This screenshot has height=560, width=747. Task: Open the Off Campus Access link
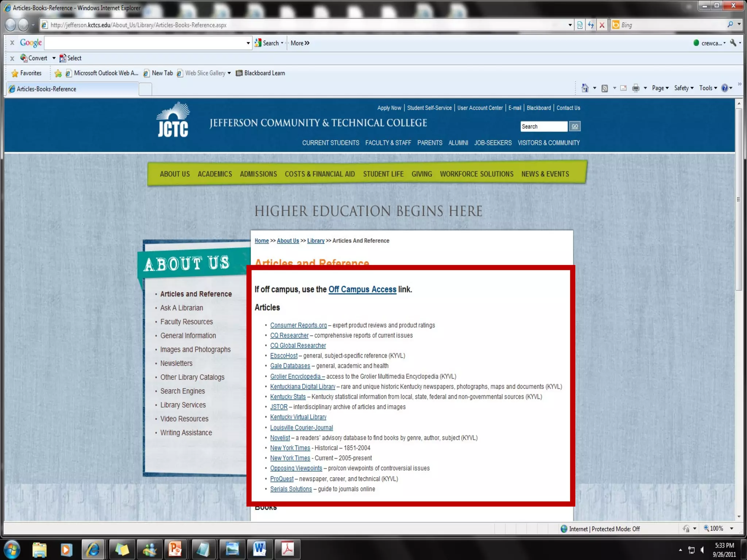click(x=362, y=289)
